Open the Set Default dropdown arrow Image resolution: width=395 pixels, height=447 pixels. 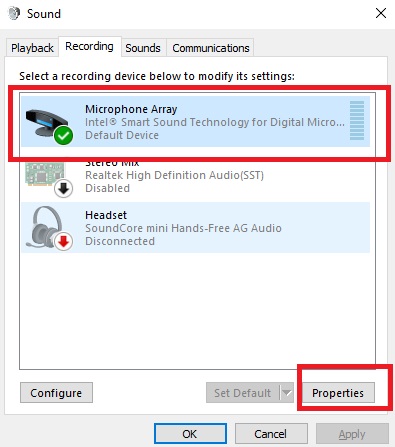(287, 393)
